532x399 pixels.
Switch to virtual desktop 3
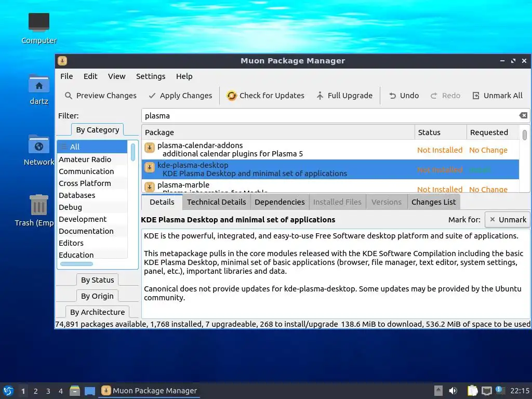48,391
